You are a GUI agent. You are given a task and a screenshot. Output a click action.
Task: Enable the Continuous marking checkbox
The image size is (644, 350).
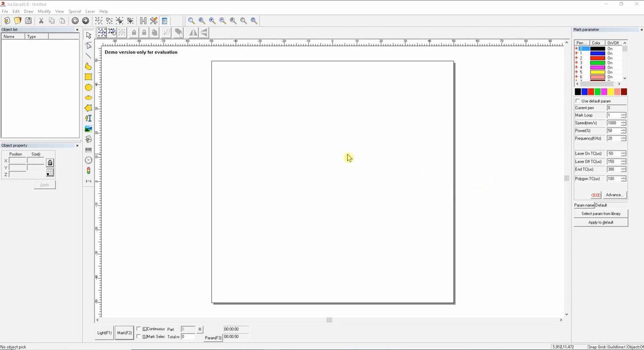pyautogui.click(x=139, y=329)
